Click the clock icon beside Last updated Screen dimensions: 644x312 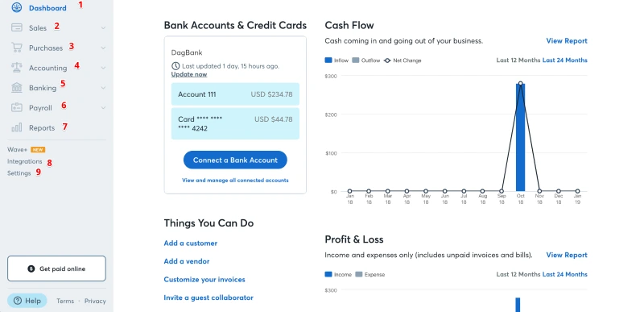(x=175, y=66)
